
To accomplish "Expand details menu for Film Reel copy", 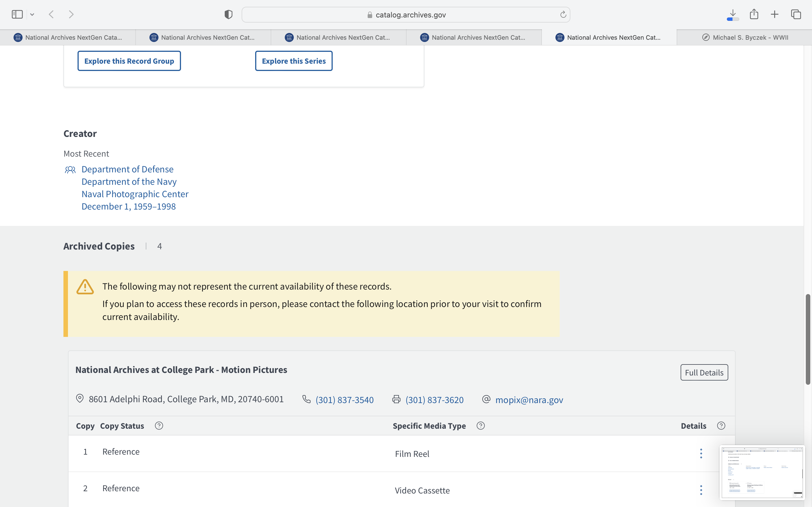I will 701,453.
